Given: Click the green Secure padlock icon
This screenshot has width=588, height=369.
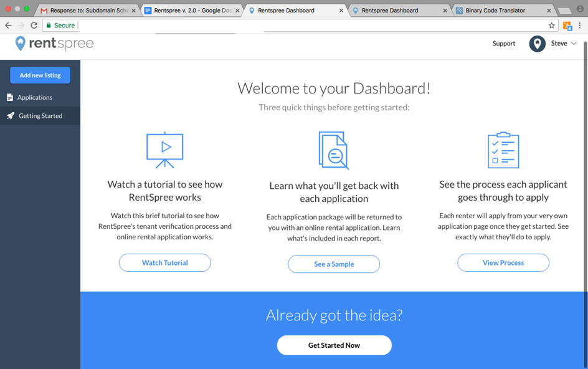Looking at the screenshot, I should tap(49, 26).
